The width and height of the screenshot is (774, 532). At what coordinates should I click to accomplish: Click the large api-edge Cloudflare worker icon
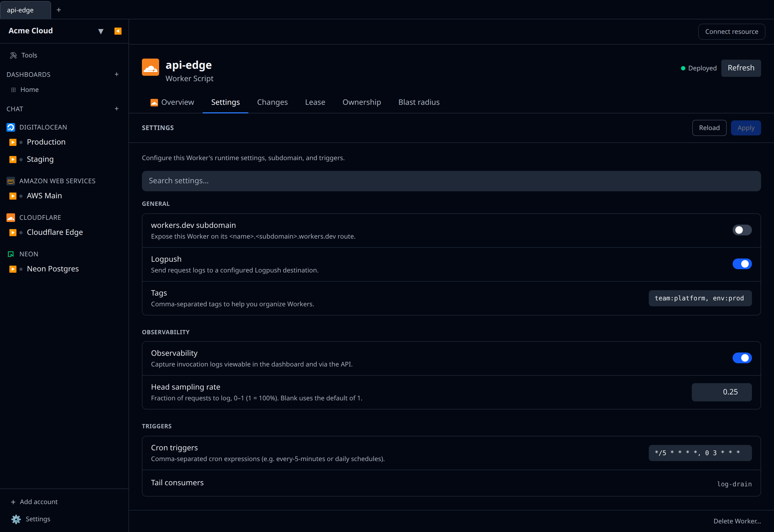pyautogui.click(x=150, y=67)
